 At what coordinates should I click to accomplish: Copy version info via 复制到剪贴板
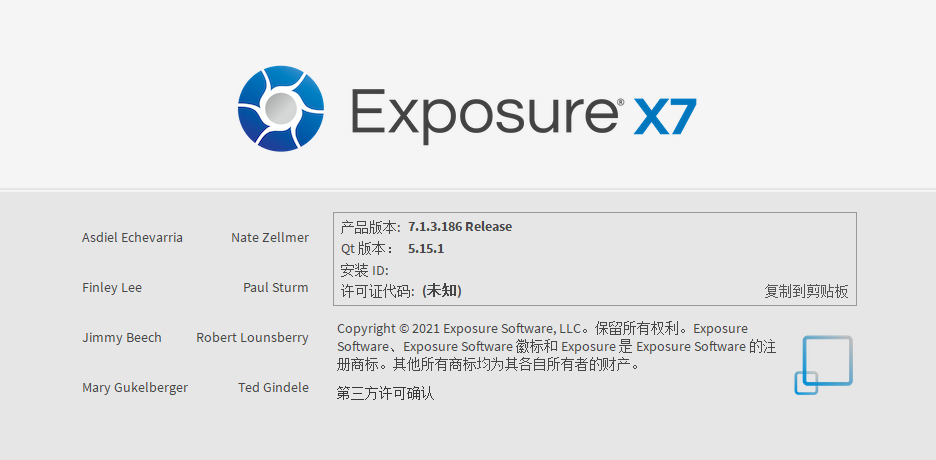coord(806,291)
